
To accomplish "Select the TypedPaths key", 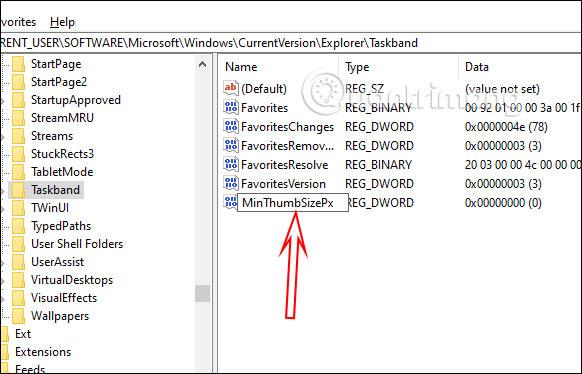I will coord(61,226).
